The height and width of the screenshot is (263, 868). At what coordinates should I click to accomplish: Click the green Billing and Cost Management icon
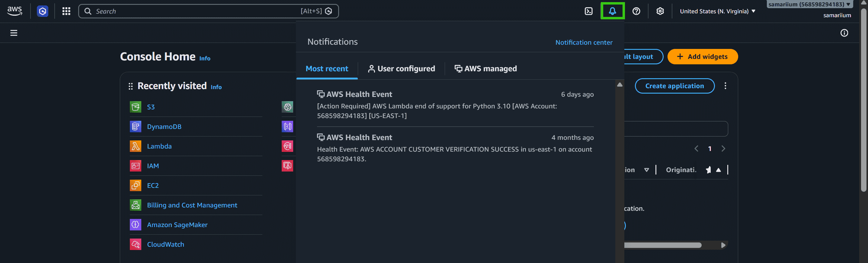click(x=136, y=205)
